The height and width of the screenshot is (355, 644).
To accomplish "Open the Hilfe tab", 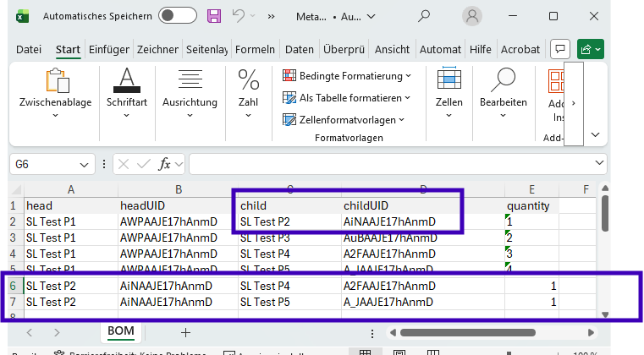I will [x=481, y=50].
